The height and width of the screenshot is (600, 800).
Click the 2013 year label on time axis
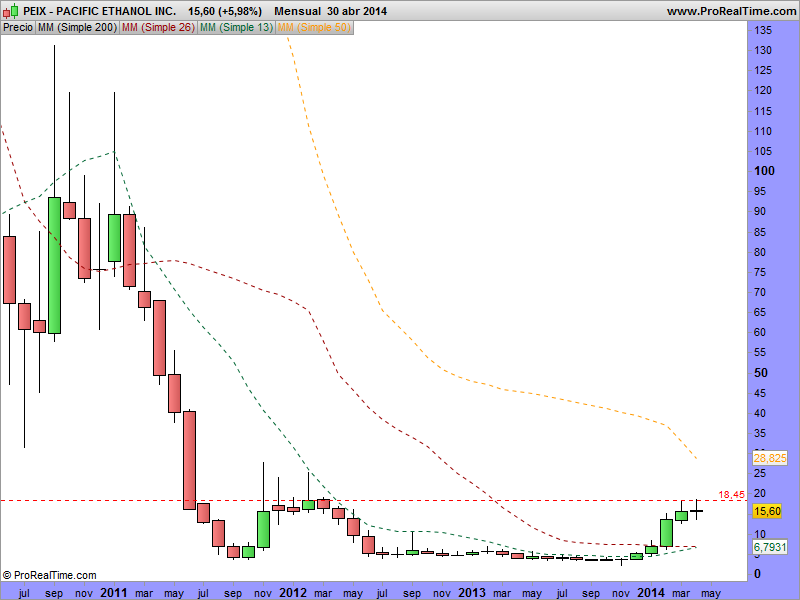pos(472,593)
